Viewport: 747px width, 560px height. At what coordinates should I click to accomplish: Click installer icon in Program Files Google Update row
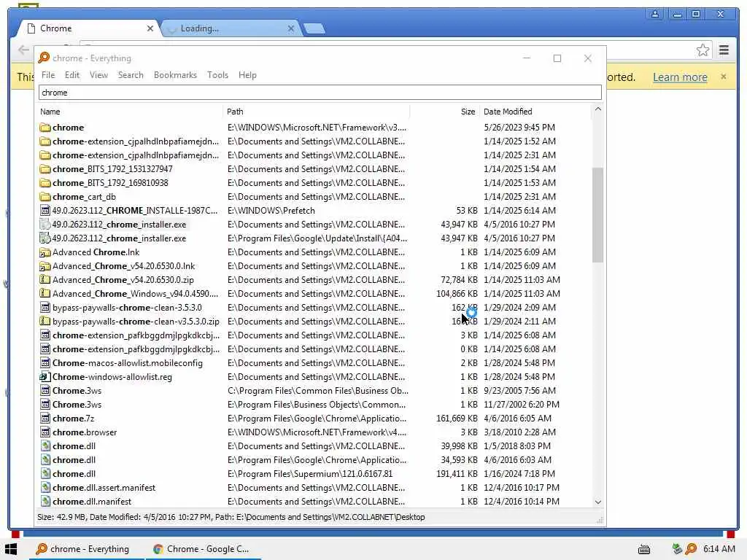[x=45, y=238]
